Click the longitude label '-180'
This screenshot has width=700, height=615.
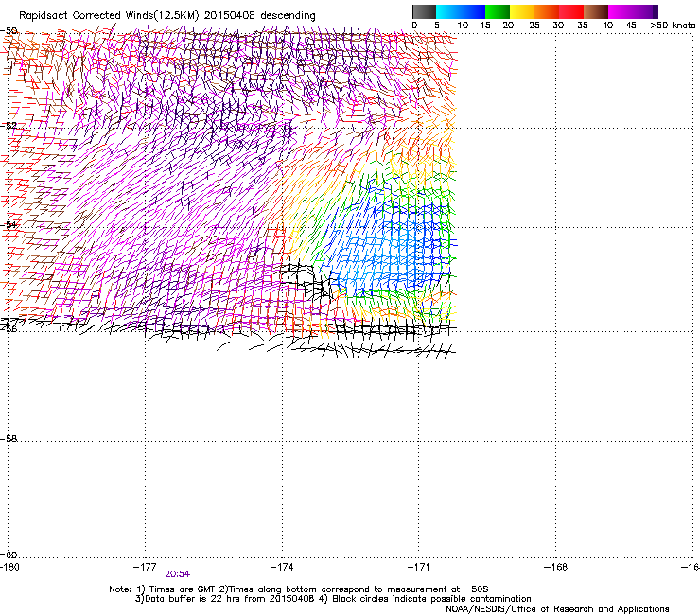9,567
